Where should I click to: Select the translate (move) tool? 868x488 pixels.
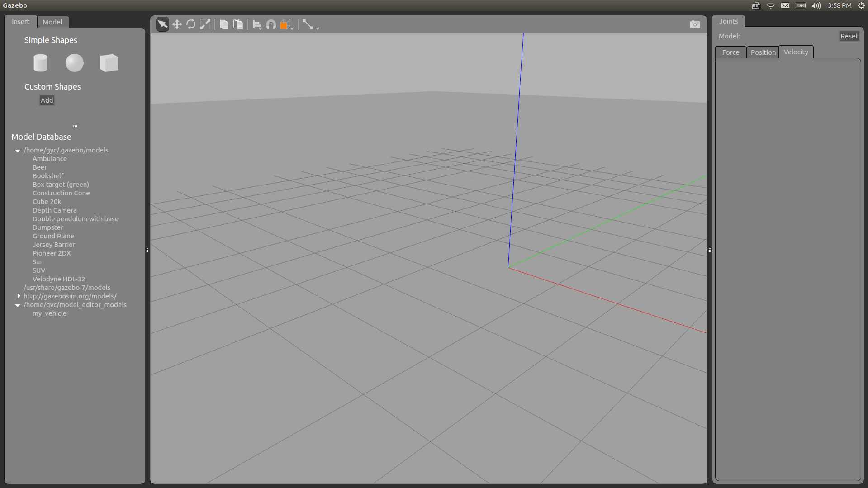177,24
